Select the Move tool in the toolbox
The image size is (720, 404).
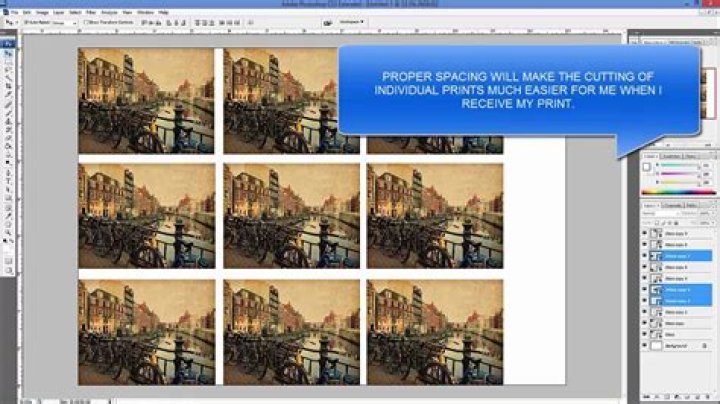click(x=8, y=45)
